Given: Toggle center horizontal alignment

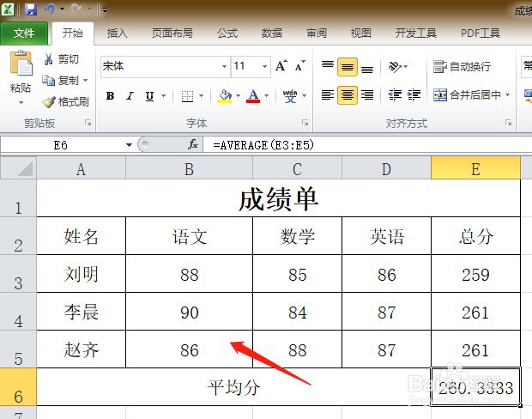Looking at the screenshot, I should 348,95.
